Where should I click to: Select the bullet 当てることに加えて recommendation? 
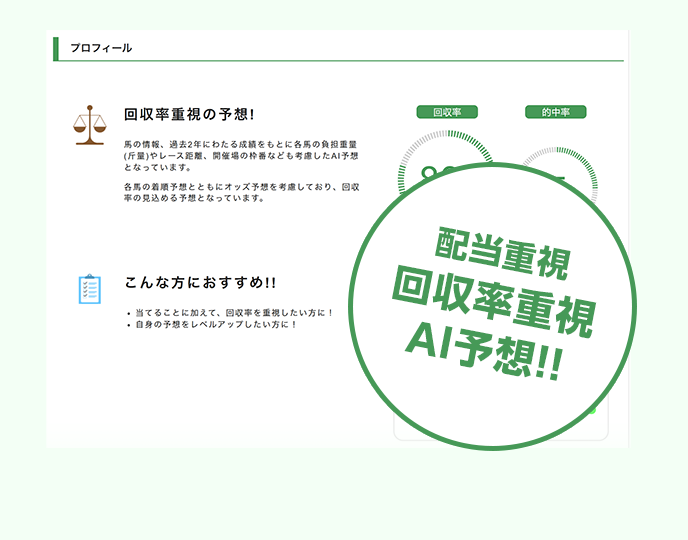[x=234, y=313]
